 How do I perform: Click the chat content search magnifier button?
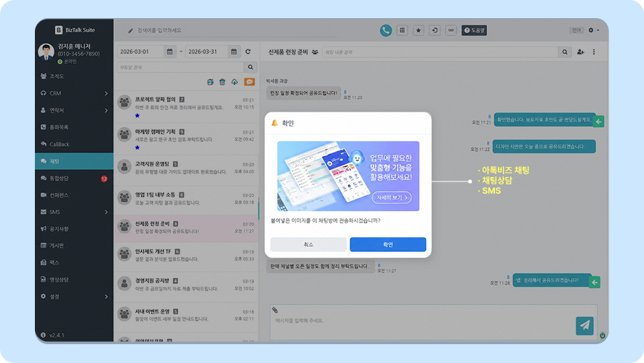[x=565, y=52]
